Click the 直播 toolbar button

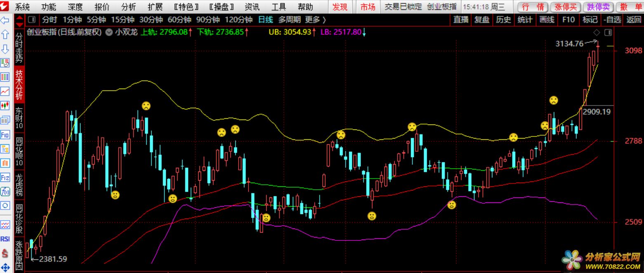click(x=461, y=20)
